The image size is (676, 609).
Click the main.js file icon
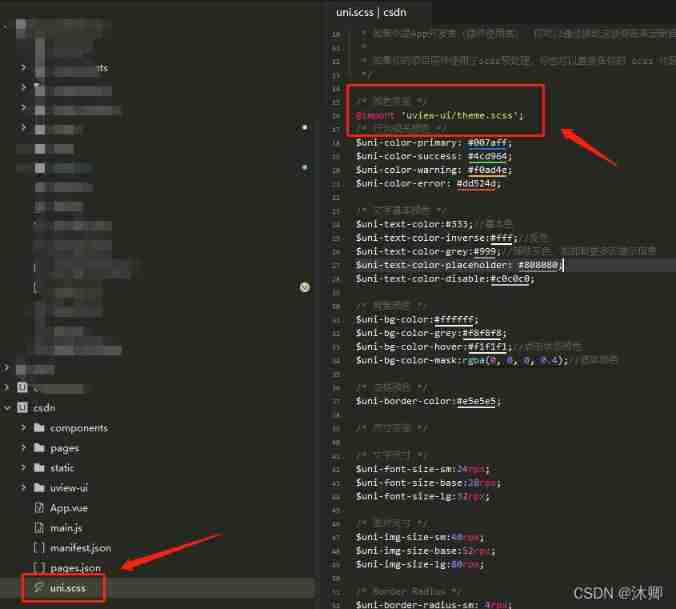click(39, 528)
